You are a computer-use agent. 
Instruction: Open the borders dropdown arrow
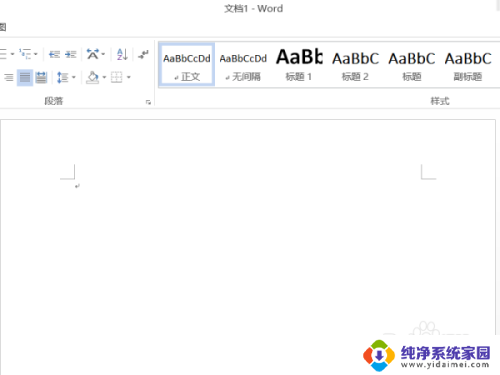(129, 78)
